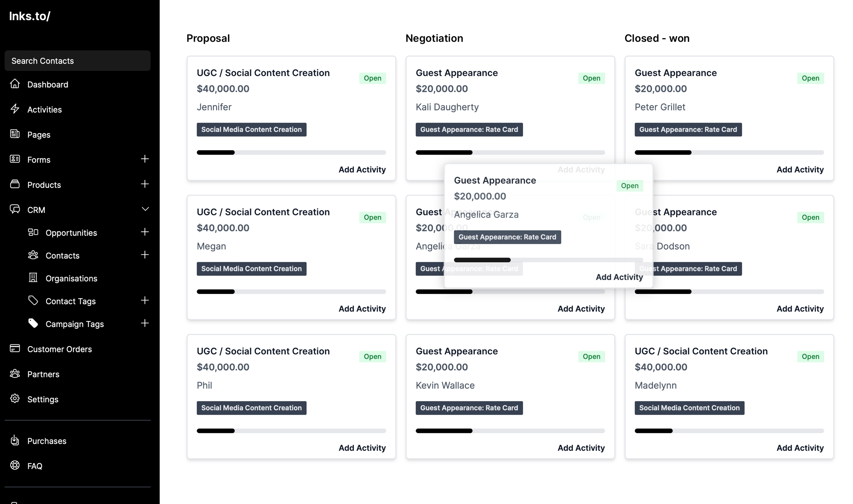Collapse the CRM menu chevron
Viewport: 853px width, 504px height.
click(x=145, y=209)
